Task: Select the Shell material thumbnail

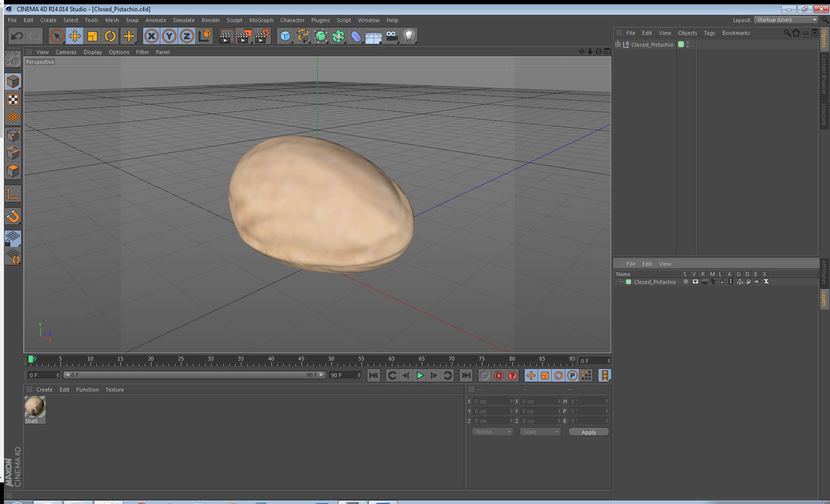Action: 35,407
